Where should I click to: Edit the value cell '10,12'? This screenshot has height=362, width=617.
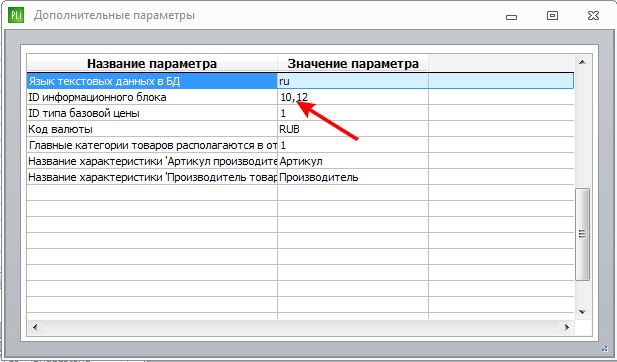pyautogui.click(x=353, y=97)
